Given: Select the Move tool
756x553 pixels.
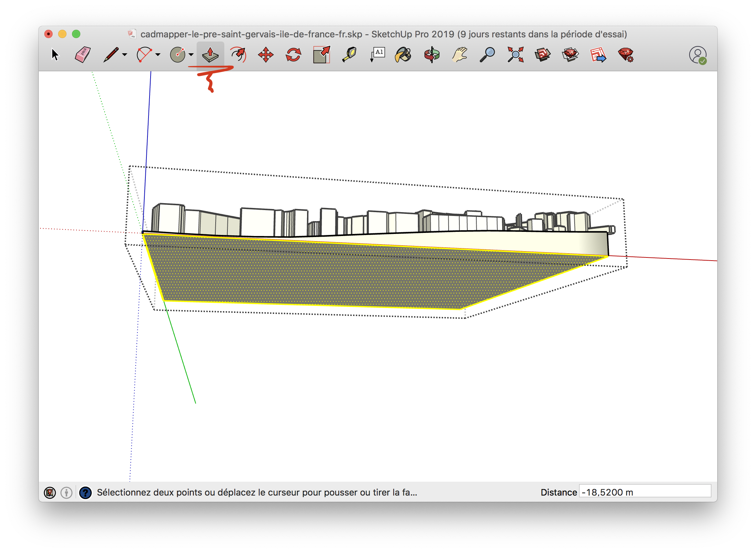Looking at the screenshot, I should point(266,55).
